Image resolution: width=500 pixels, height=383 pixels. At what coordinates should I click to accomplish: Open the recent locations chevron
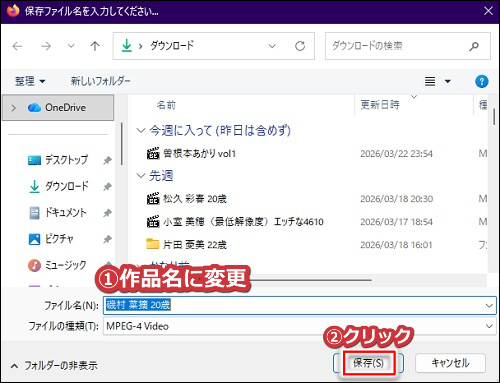point(71,46)
